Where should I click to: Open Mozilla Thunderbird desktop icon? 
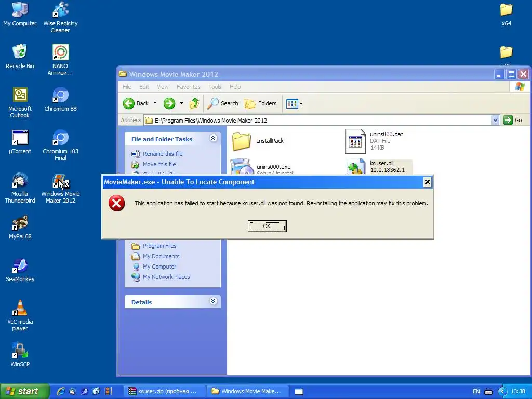(x=20, y=188)
